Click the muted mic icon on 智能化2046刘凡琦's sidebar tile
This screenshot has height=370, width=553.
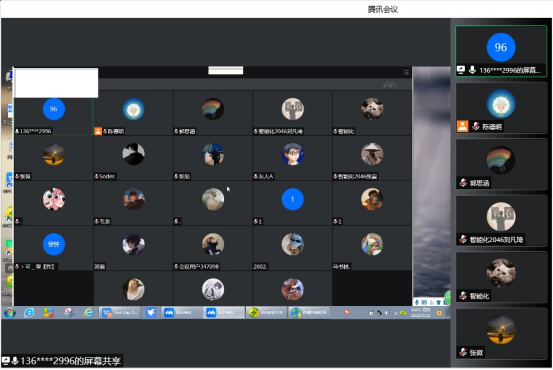463,239
